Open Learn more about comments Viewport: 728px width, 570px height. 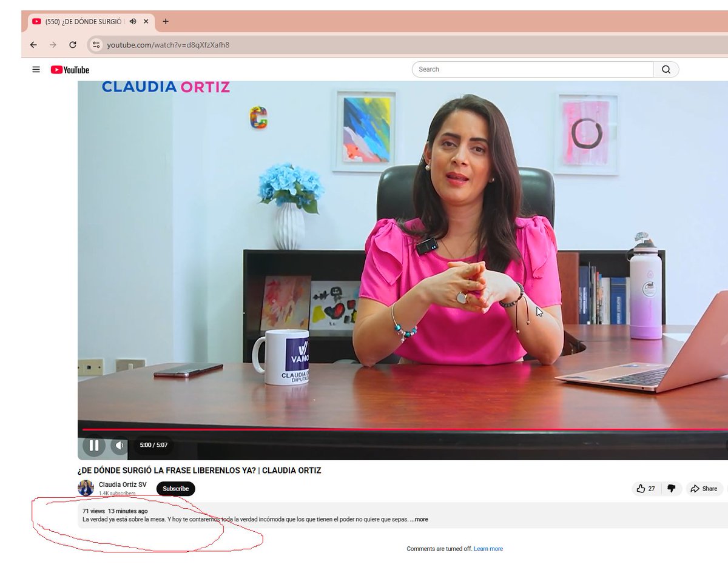tap(488, 549)
